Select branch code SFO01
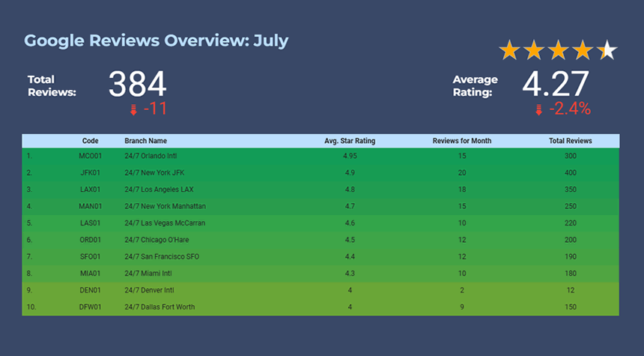This screenshot has width=644, height=356. [91, 257]
